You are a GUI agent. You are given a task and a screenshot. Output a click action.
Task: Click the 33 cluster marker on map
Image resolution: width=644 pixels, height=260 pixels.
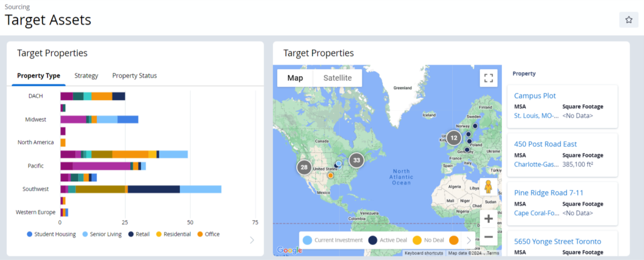click(357, 160)
